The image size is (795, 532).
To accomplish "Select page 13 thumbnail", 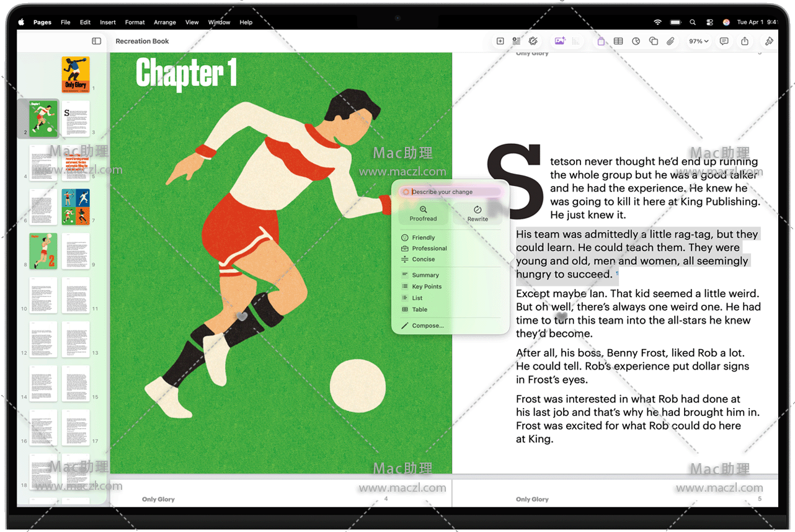I will [x=76, y=339].
